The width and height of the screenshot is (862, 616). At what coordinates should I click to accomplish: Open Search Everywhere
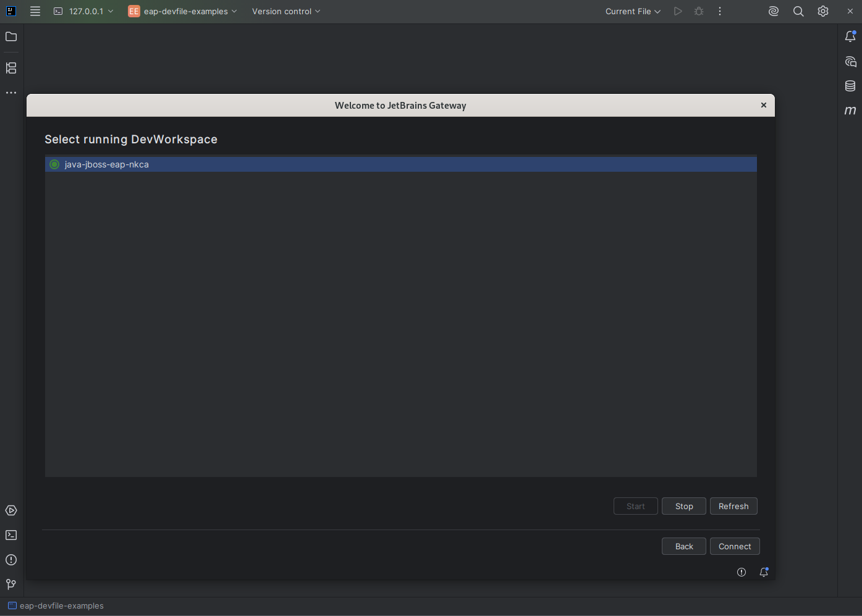point(798,11)
